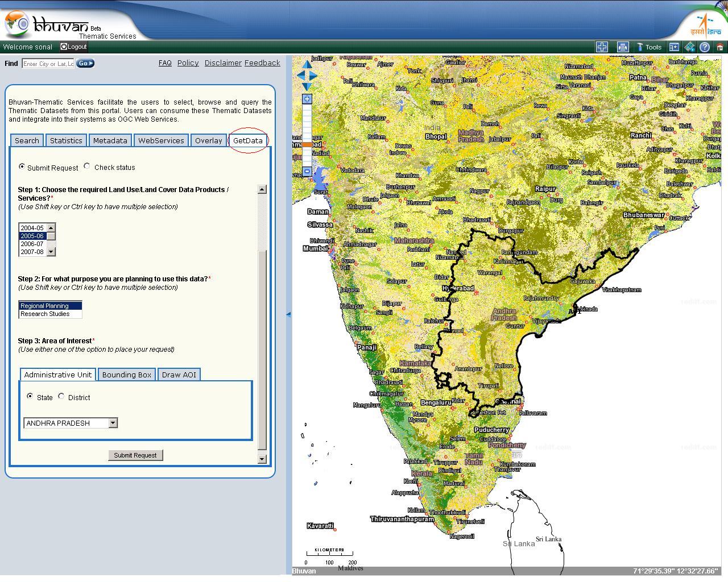The image size is (728, 582).
Task: Click the Go button next to Find
Action: (x=85, y=64)
